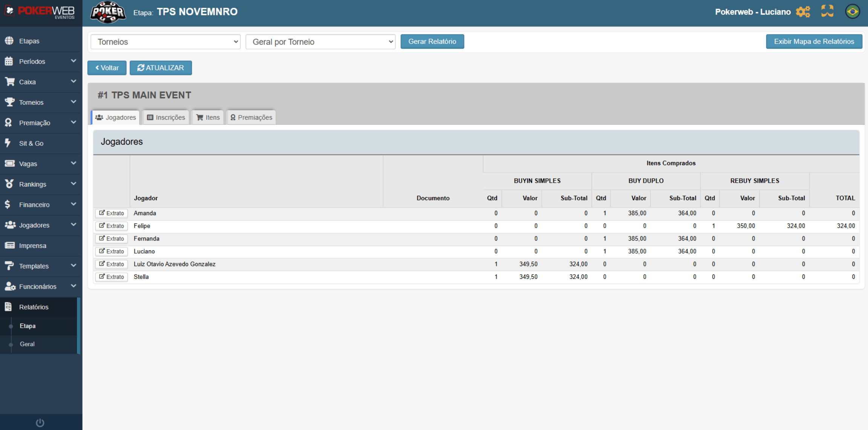Screen dimensions: 868x430
Task: Select Geral under Relatórios submenu
Action: tap(27, 344)
